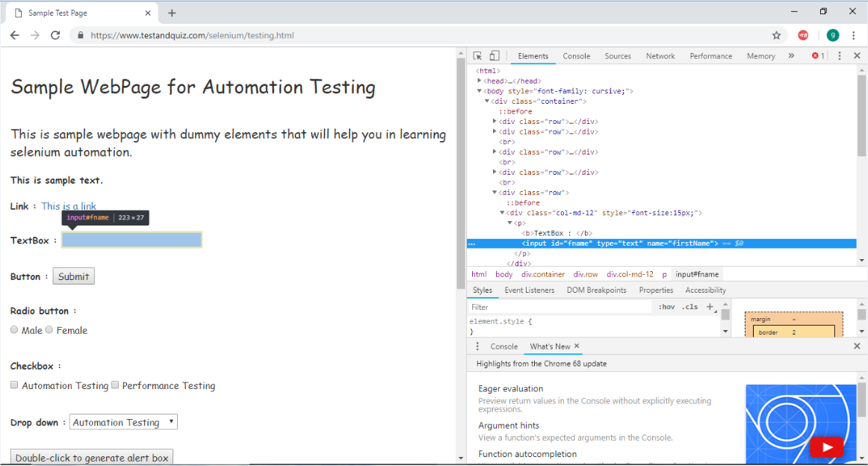The image size is (868, 466).
Task: Open a new browser tab with plus icon
Action: (x=172, y=13)
